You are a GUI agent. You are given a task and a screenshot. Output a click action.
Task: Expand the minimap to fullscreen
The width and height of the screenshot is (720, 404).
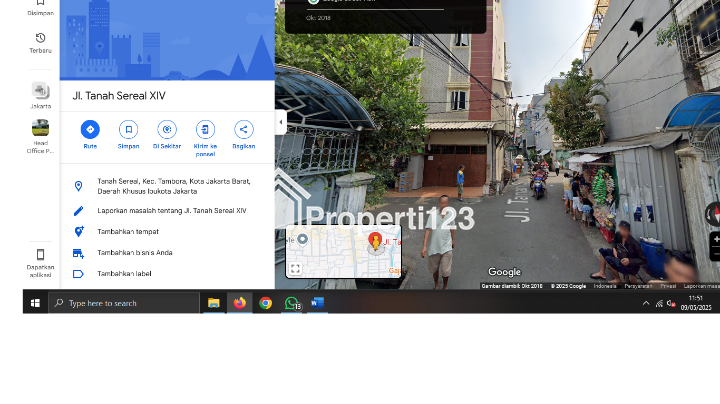pyautogui.click(x=295, y=269)
